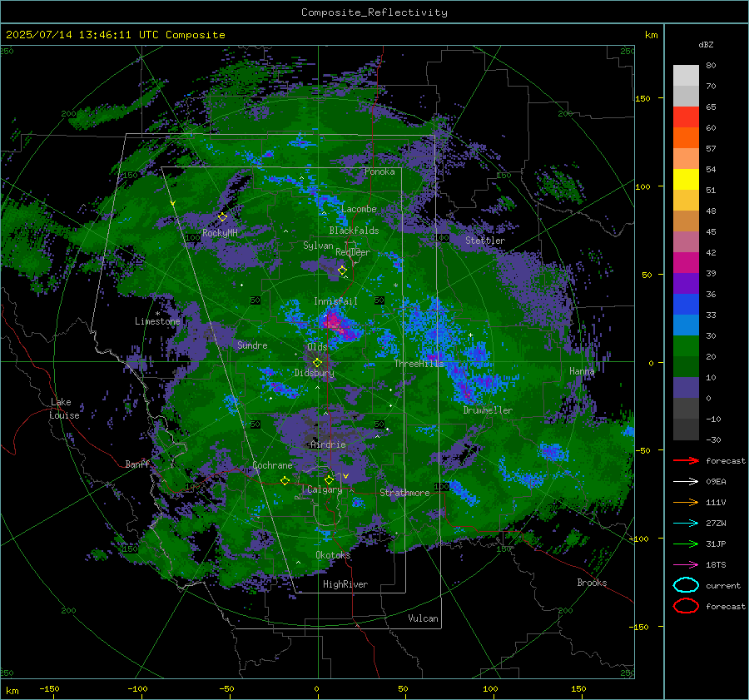Click the cyan 27ZW arrow icon
Viewport: 749px width, 700px height.
pos(686,524)
